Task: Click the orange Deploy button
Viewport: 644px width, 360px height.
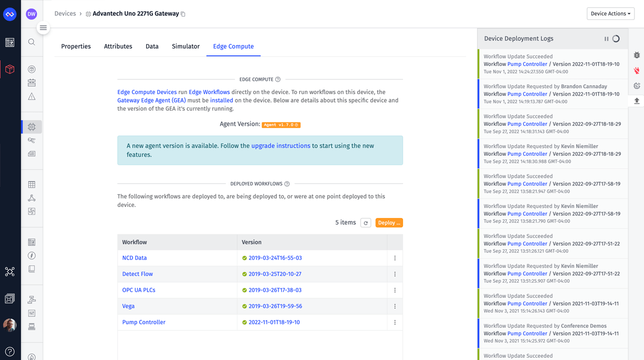Action: pos(389,223)
